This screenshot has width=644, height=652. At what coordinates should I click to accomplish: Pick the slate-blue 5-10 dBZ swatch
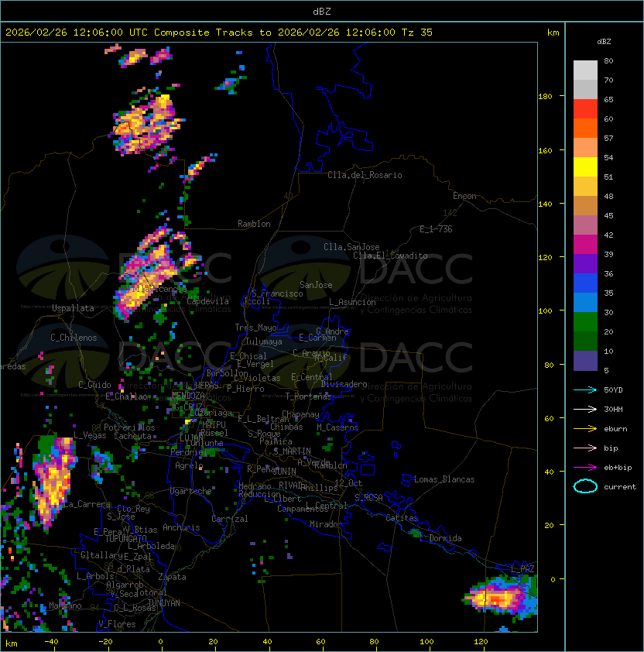coord(585,361)
